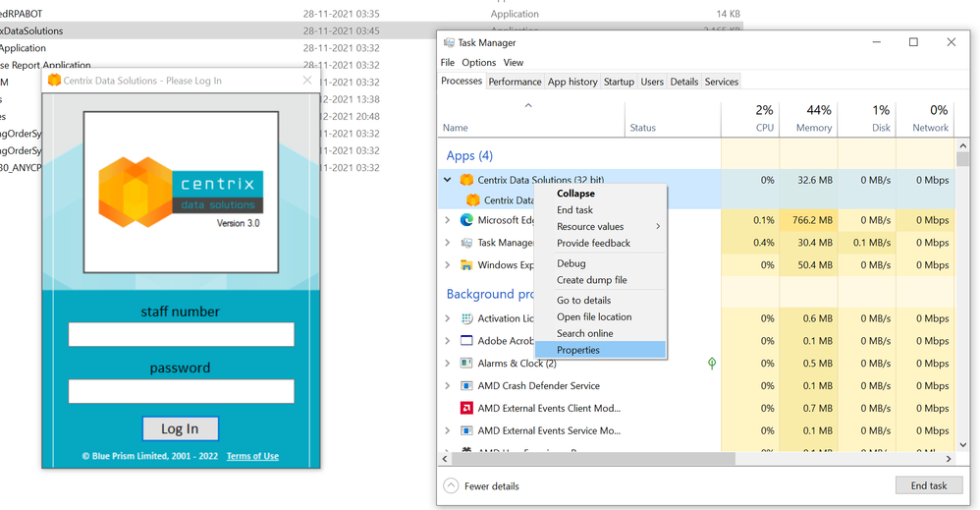
Task: Expand the Microsoft Edge process group
Action: coord(448,220)
